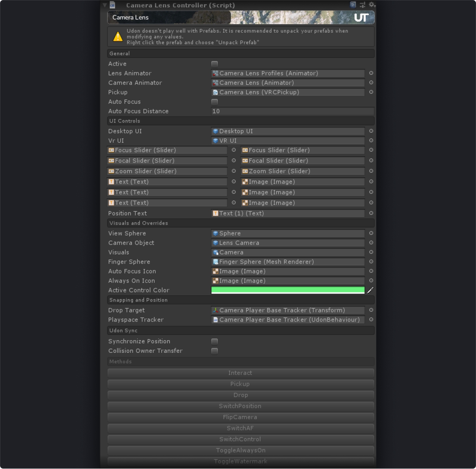Click the Auto Focus Distance value field
Image resolution: width=476 pixels, height=469 pixels.
coord(292,111)
